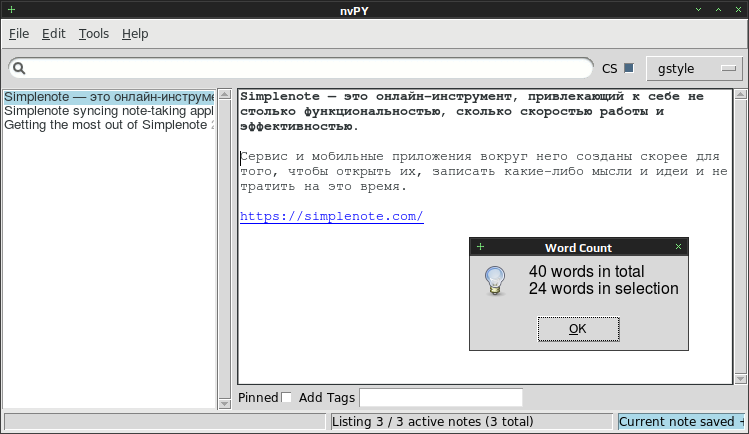Click "Listing 3 / 3 active notes" status text
This screenshot has height=434, width=749.
(x=433, y=422)
